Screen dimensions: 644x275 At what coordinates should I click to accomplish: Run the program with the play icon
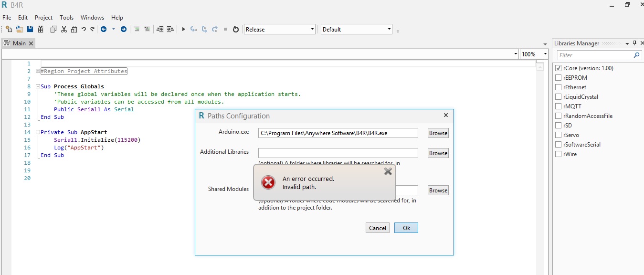pyautogui.click(x=183, y=29)
